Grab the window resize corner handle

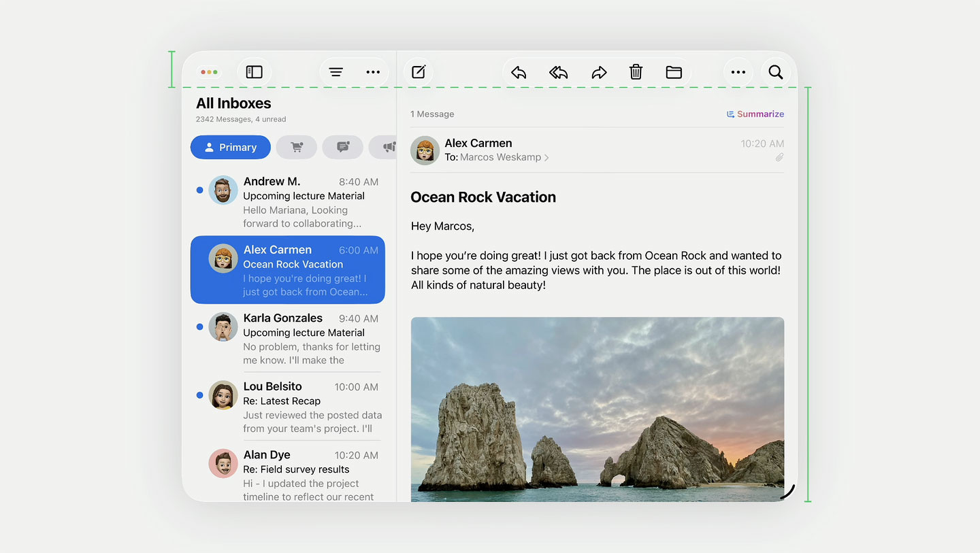788,492
